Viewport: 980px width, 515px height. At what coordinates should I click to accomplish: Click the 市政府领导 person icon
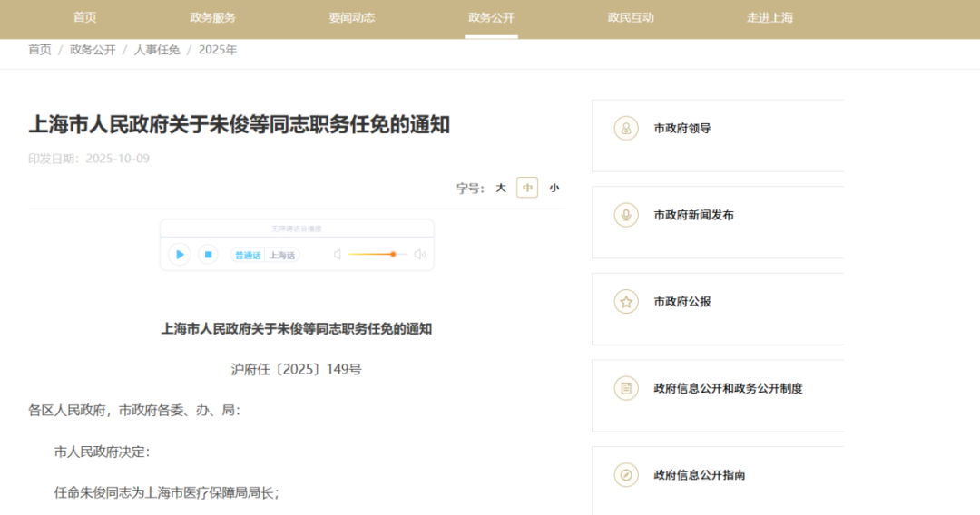tap(625, 129)
